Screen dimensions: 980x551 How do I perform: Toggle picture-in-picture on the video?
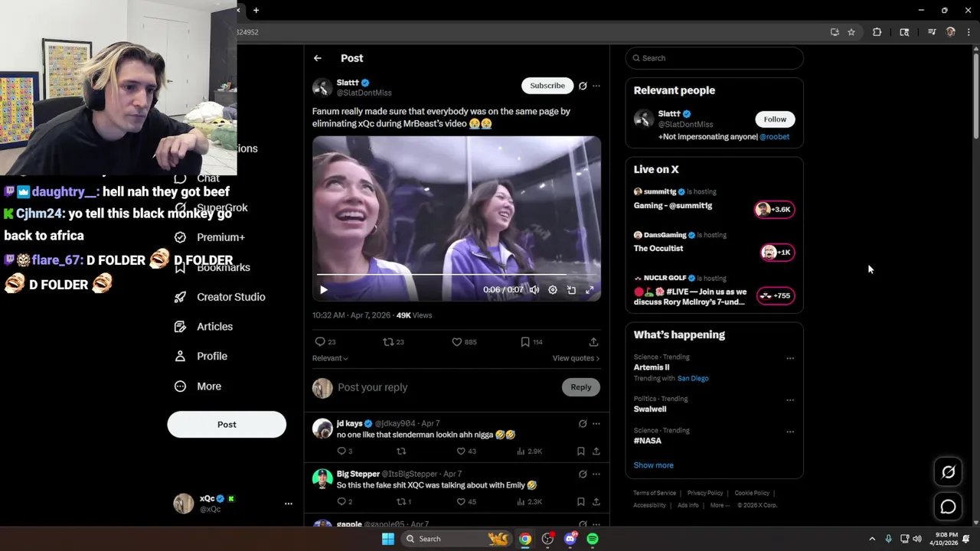click(571, 290)
